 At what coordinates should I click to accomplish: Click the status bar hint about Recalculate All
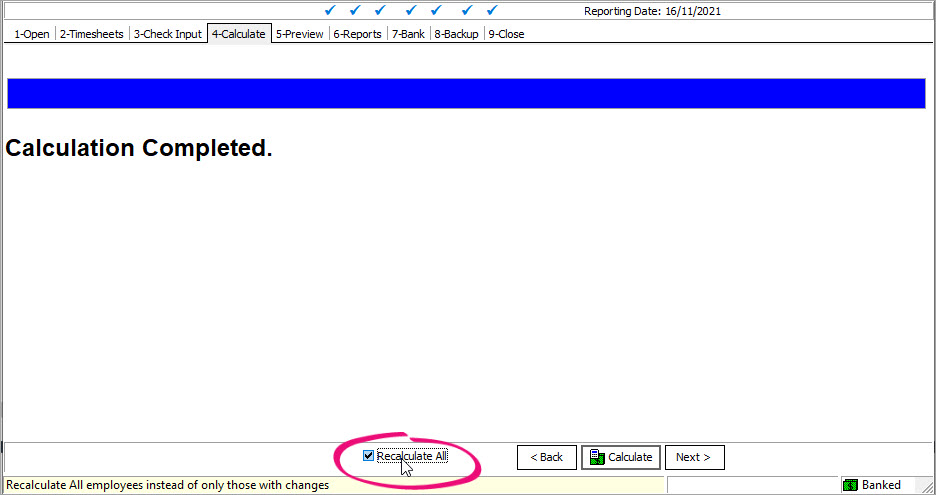pyautogui.click(x=168, y=485)
